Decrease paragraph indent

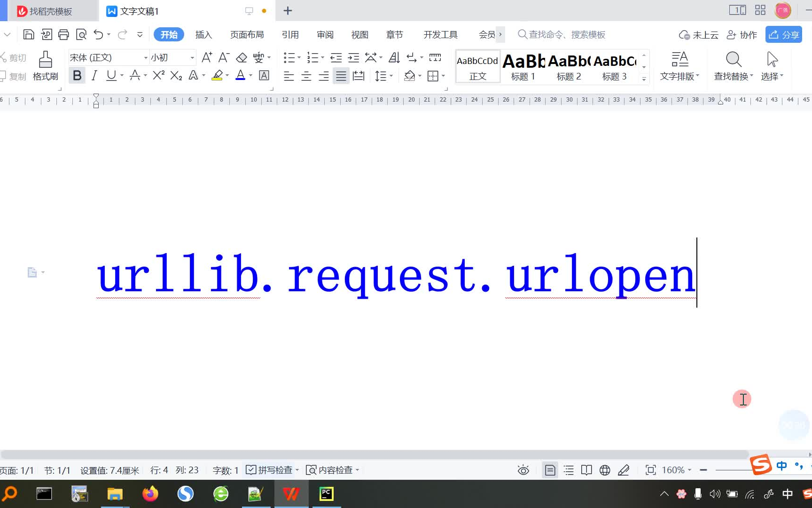[x=336, y=57]
